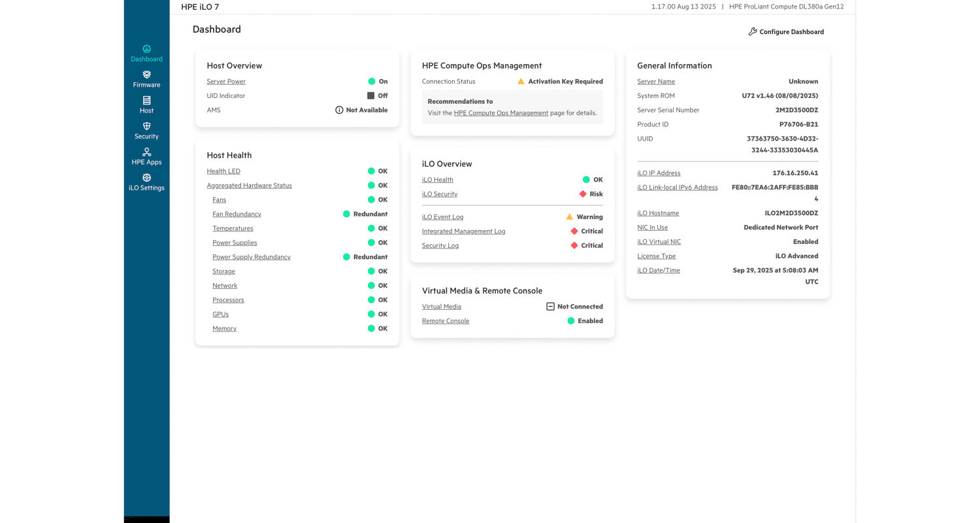Open License Type details link
The image size is (980, 523).
coord(656,256)
